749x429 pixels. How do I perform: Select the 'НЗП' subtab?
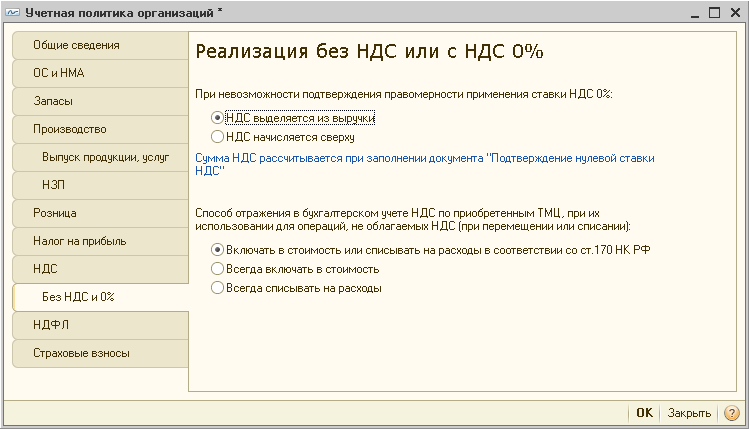point(100,185)
